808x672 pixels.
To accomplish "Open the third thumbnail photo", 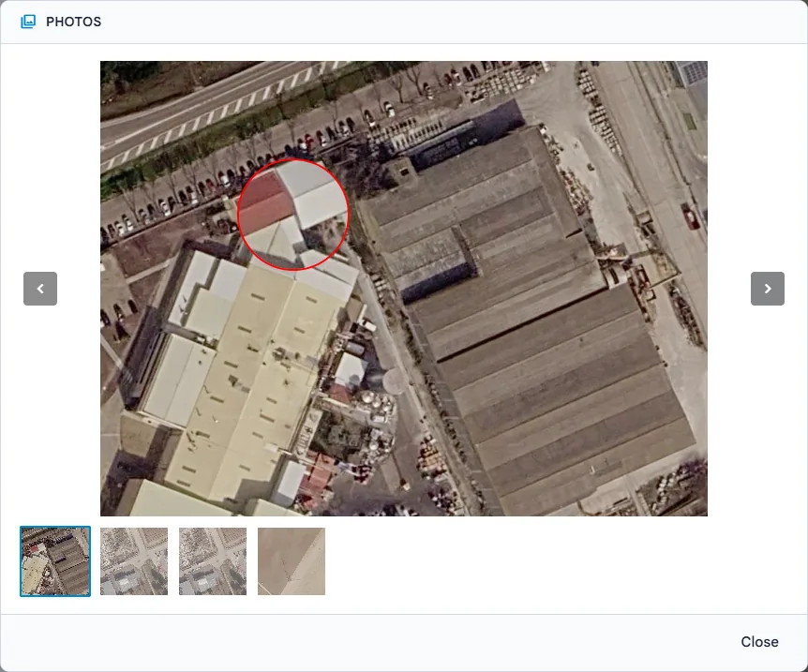I will point(213,561).
